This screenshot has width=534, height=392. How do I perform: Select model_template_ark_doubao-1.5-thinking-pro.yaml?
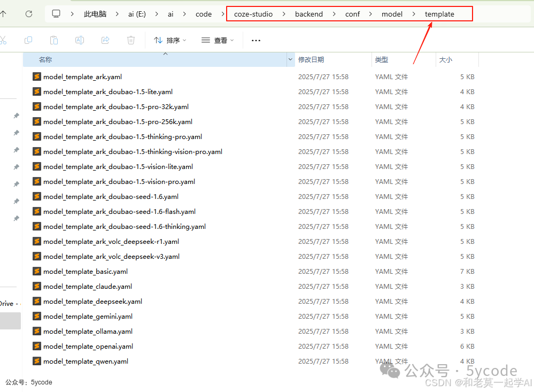click(122, 137)
